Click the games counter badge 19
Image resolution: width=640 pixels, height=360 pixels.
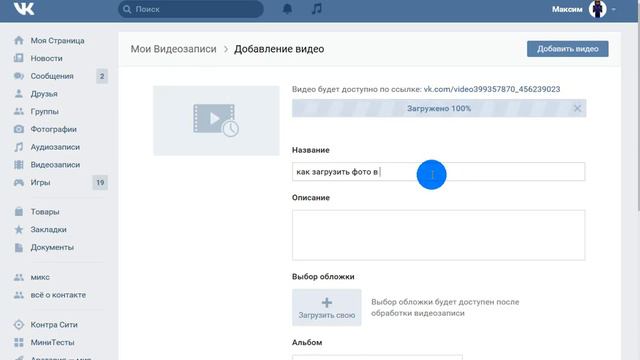pos(100,182)
